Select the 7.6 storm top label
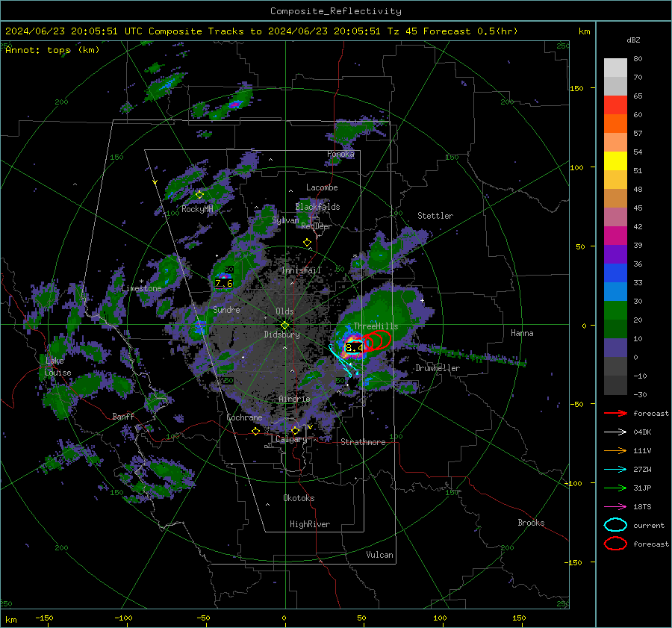The image size is (672, 628). pos(224,283)
